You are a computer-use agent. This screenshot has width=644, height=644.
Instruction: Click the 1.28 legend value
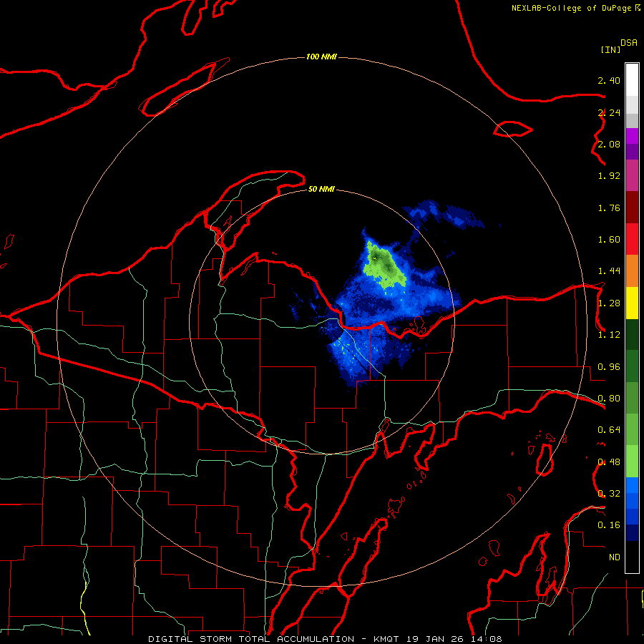pyautogui.click(x=609, y=303)
